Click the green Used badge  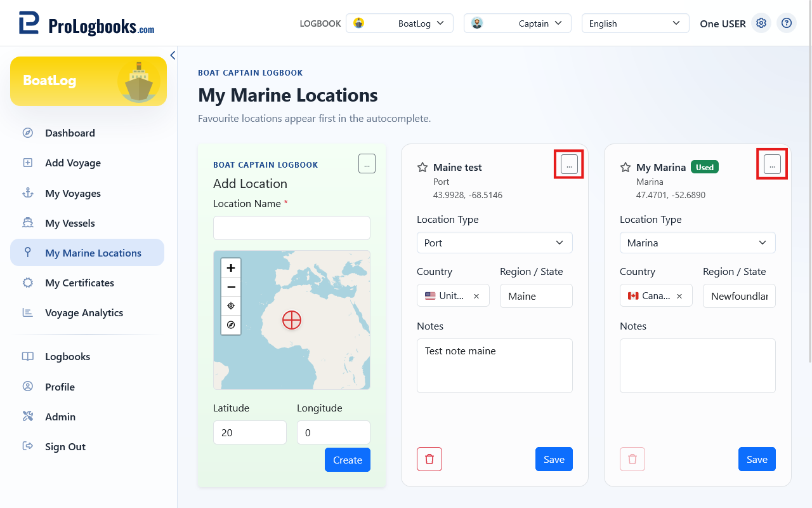click(x=705, y=167)
